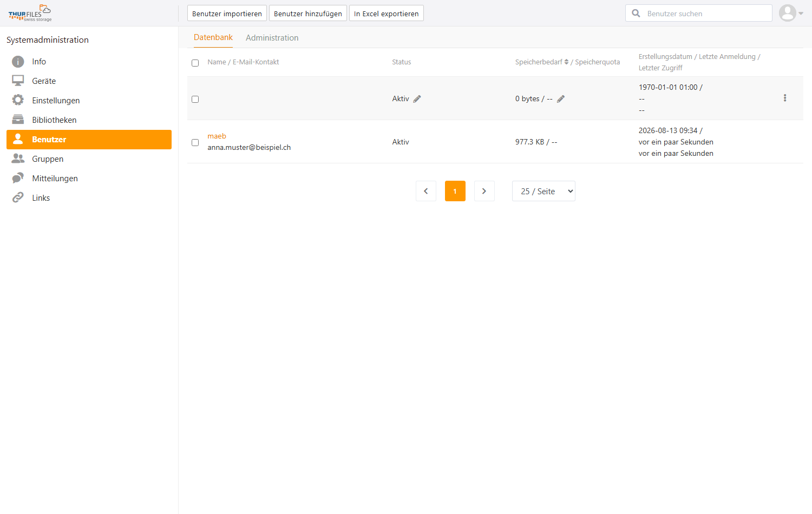Viewport: 812px width, 514px height.
Task: Click the 1970-01-01 01:00 date
Action: (668, 88)
